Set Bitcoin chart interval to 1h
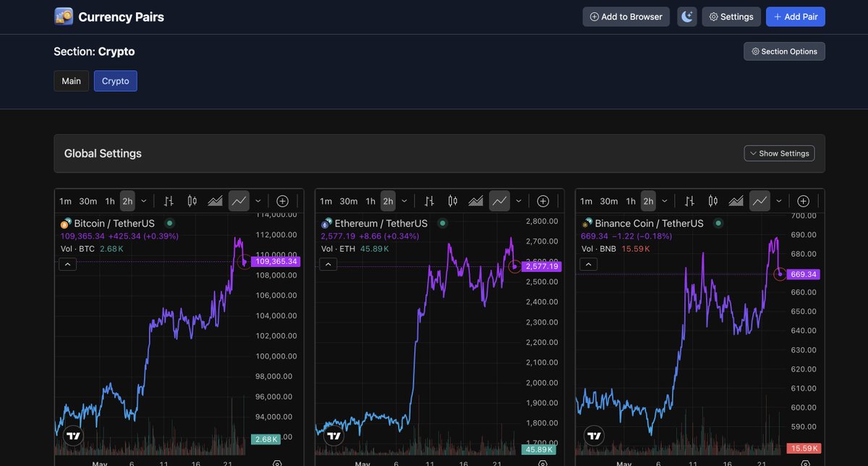868x466 pixels. pos(110,201)
